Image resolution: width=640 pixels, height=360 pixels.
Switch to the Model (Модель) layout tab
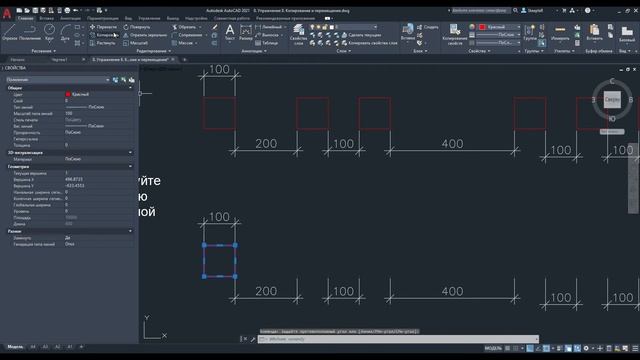click(x=15, y=347)
